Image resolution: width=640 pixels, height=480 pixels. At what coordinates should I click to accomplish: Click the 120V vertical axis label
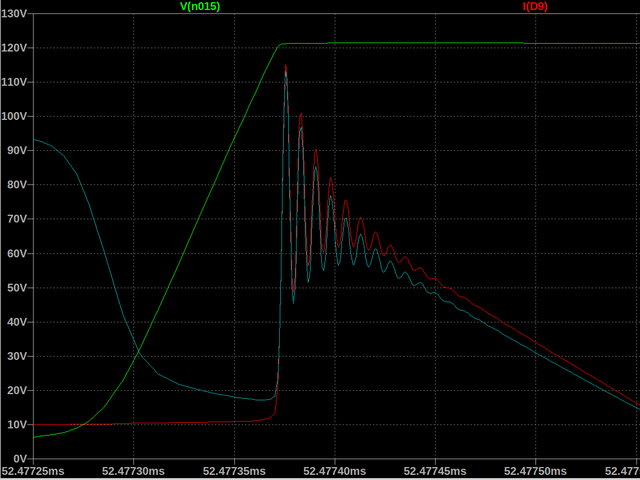[x=15, y=48]
